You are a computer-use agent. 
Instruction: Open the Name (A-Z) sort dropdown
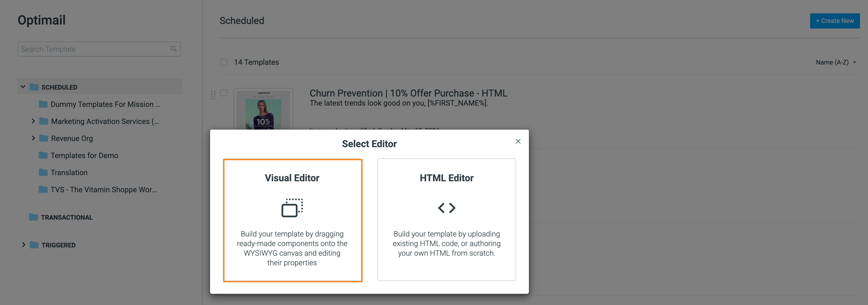pos(836,62)
